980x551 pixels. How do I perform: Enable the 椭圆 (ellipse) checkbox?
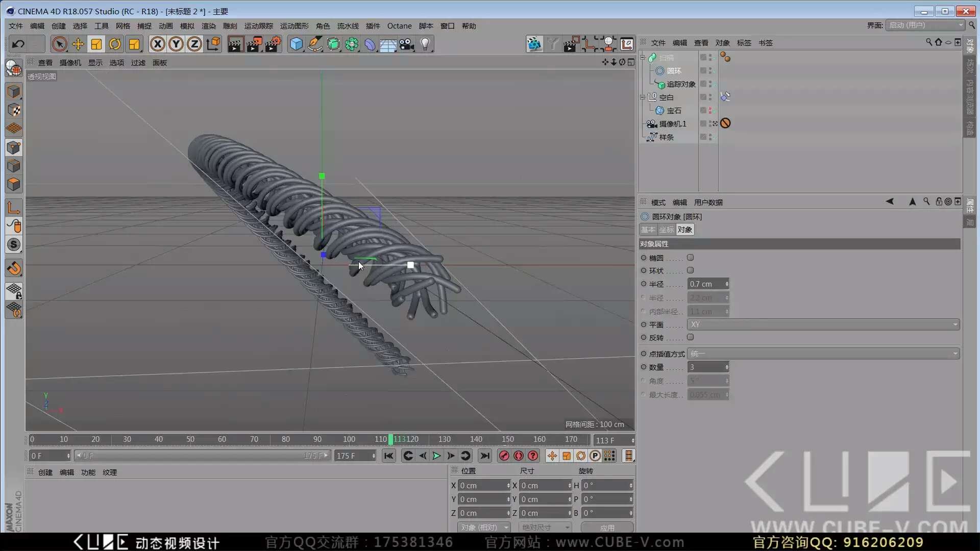click(x=690, y=258)
